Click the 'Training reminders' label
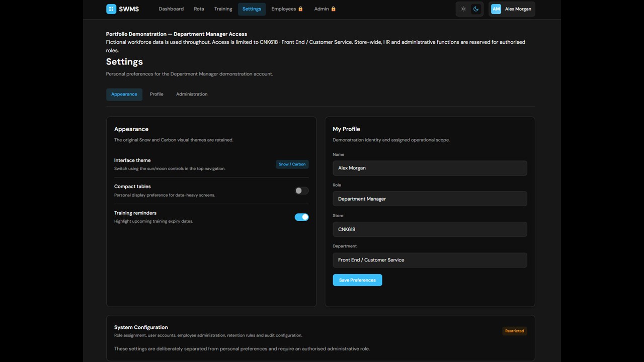The height and width of the screenshot is (362, 644). click(135, 213)
